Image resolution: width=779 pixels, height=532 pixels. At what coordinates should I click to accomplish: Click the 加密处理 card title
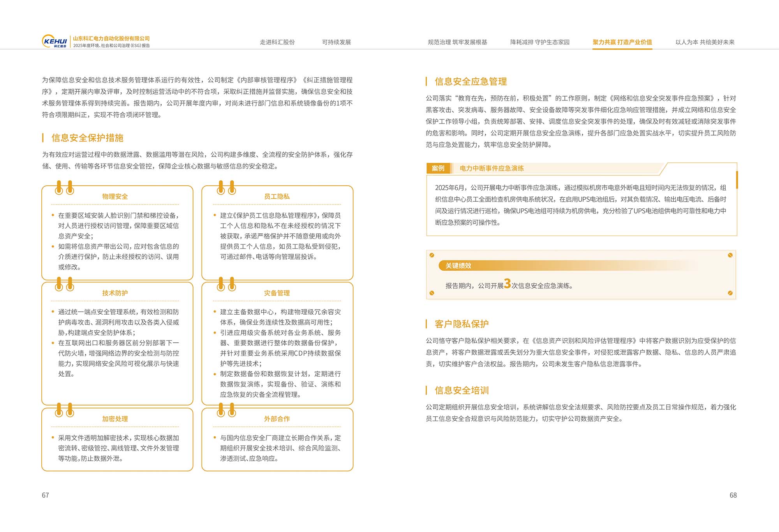(x=115, y=419)
